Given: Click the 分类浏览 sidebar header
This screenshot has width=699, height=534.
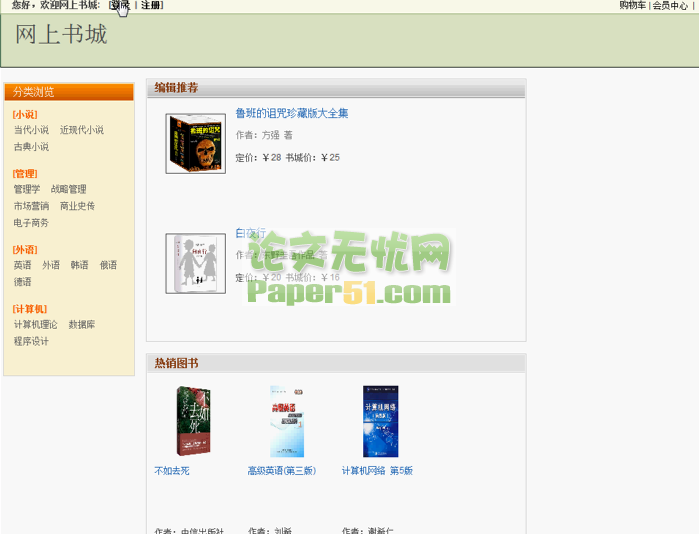Looking at the screenshot, I should pos(69,92).
